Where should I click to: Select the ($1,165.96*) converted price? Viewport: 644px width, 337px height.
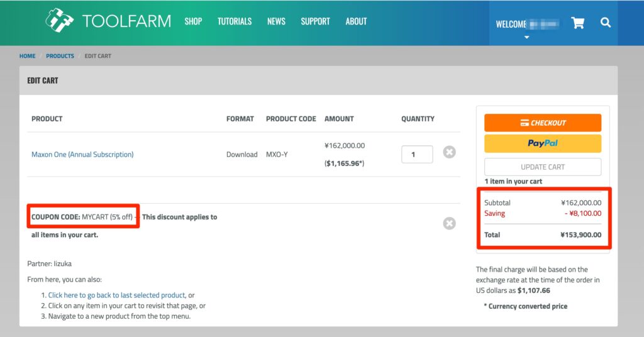pyautogui.click(x=344, y=163)
